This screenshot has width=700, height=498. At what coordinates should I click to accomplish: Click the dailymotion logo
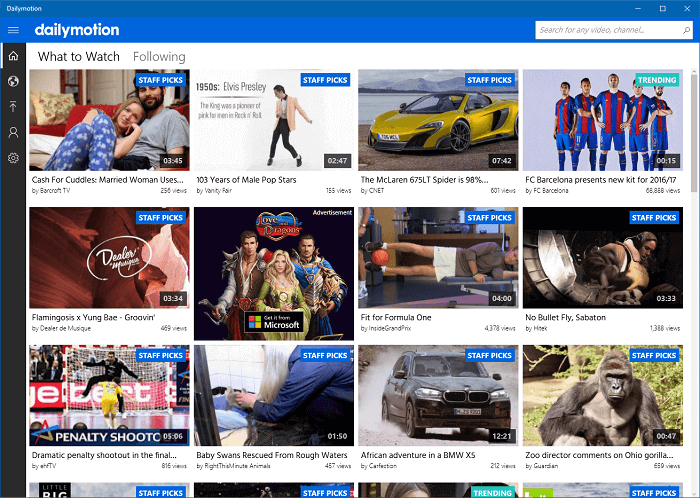point(76,30)
